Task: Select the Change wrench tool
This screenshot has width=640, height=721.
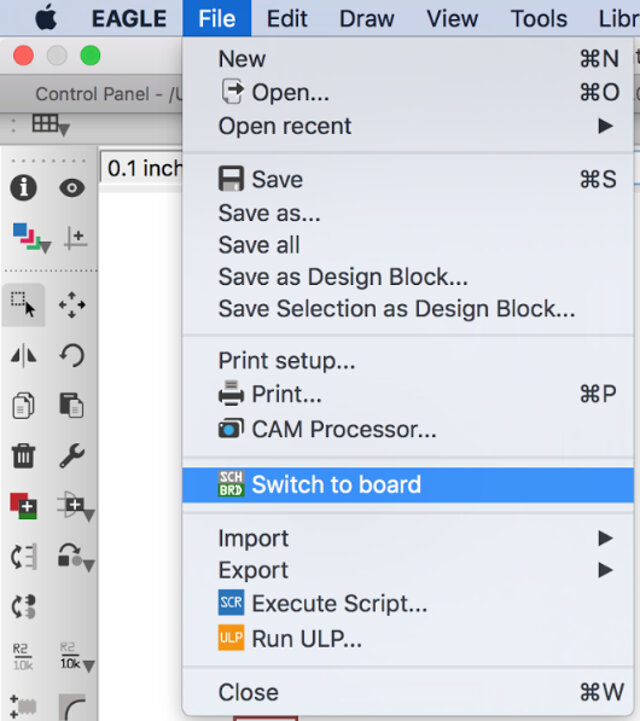Action: click(x=72, y=456)
